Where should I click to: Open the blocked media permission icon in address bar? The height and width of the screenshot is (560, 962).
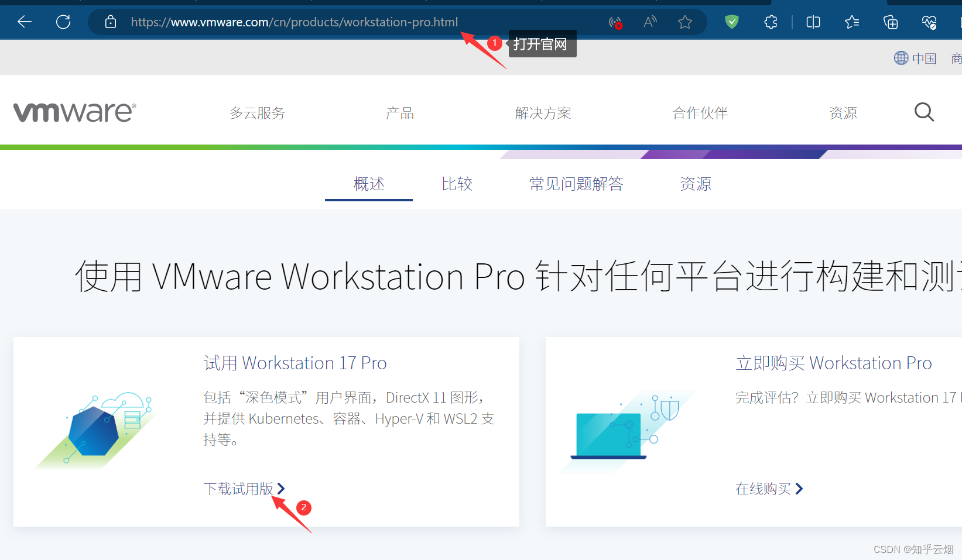[x=615, y=23]
